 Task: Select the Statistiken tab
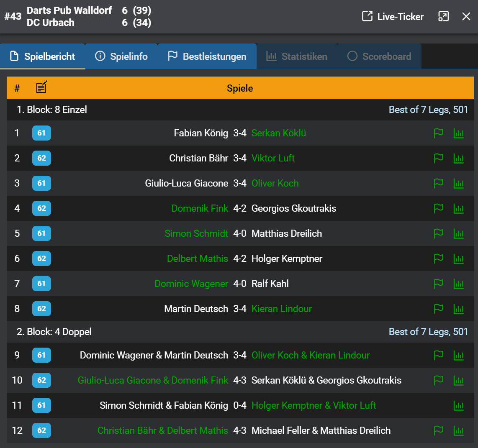point(297,56)
